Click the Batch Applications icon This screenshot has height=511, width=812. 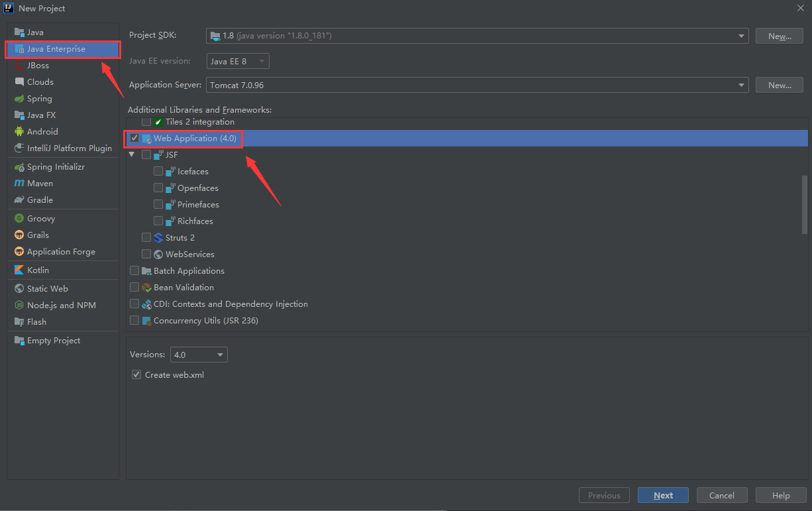click(146, 271)
